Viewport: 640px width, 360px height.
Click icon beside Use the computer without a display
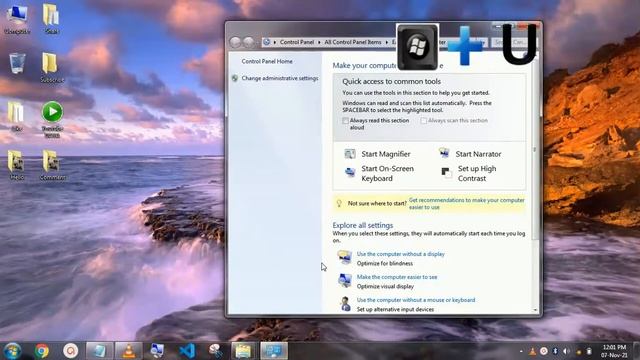tap(345, 258)
